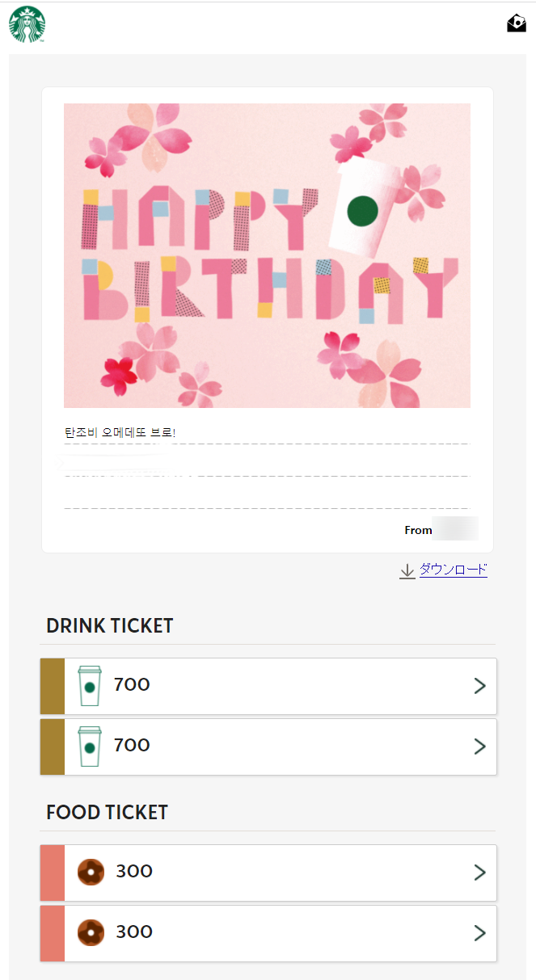The height and width of the screenshot is (980, 536).
Task: Click the download arrow icon beside ダウンロード
Action: 407,570
